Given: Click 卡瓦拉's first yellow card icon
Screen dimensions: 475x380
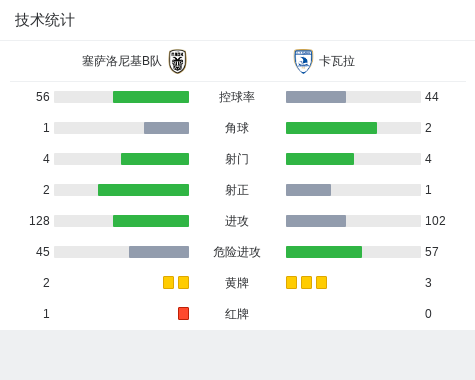Looking at the screenshot, I should pos(291,282).
